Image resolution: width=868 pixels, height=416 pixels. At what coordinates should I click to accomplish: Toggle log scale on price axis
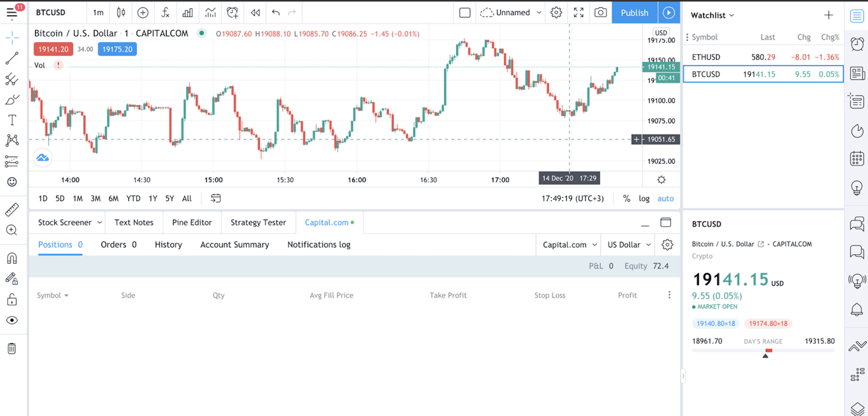[x=644, y=198]
